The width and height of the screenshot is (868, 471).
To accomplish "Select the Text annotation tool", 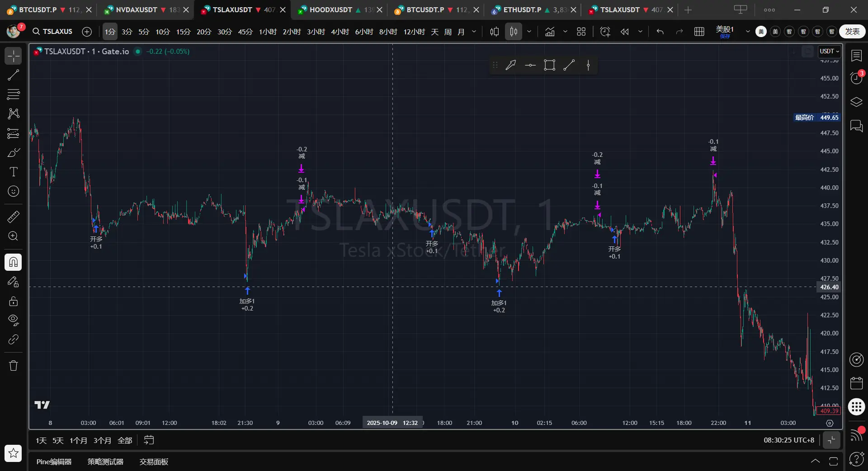I will tap(14, 172).
